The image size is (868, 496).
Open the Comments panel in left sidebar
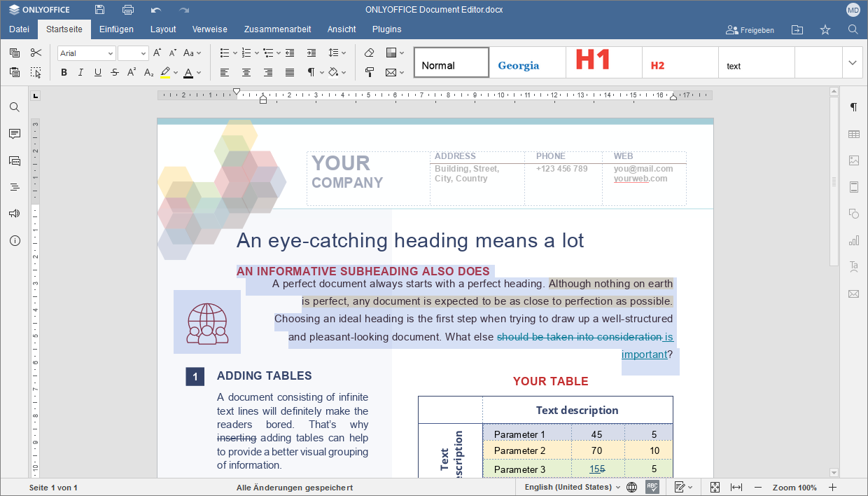tap(14, 134)
